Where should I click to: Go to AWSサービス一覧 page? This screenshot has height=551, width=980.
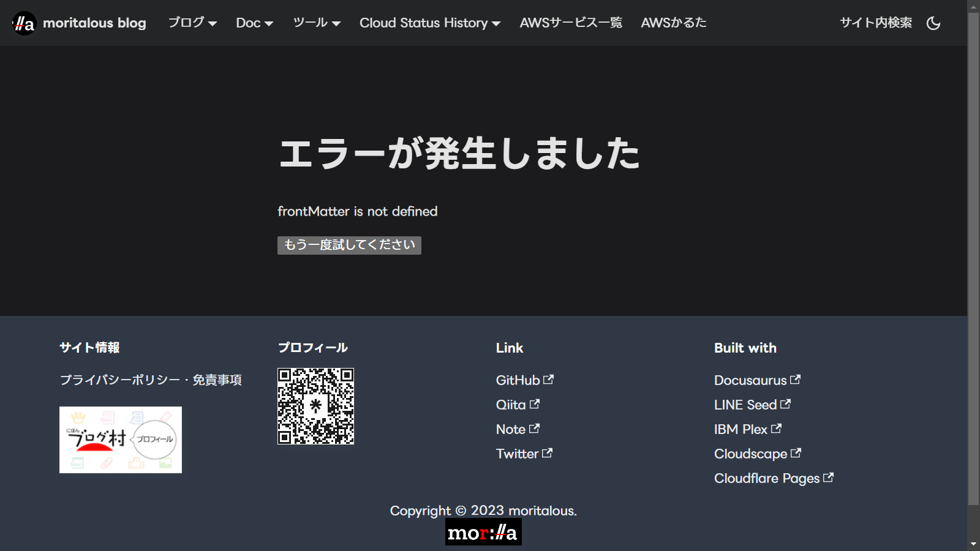571,23
